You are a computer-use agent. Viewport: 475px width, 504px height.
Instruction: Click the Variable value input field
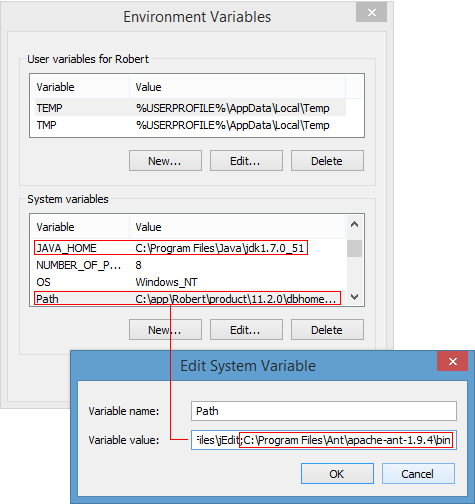point(324,440)
